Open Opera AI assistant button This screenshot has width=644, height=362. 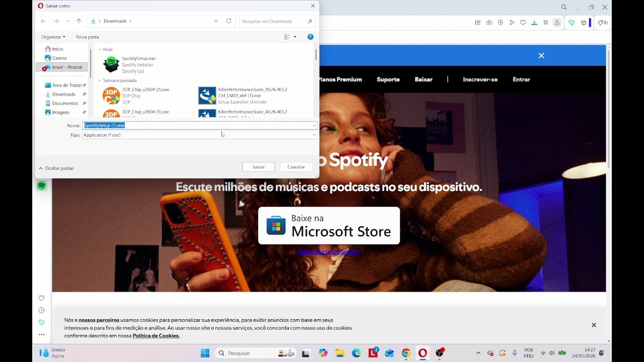602,23
